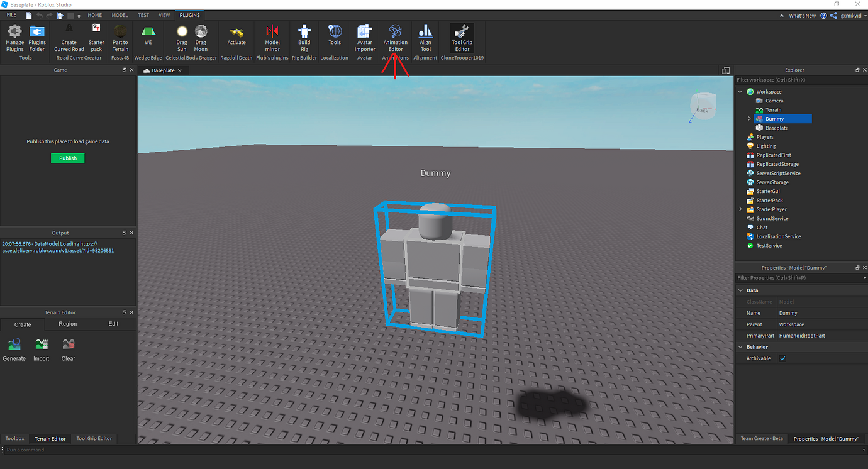Collapse the Workspace tree in Explorer

pos(740,91)
